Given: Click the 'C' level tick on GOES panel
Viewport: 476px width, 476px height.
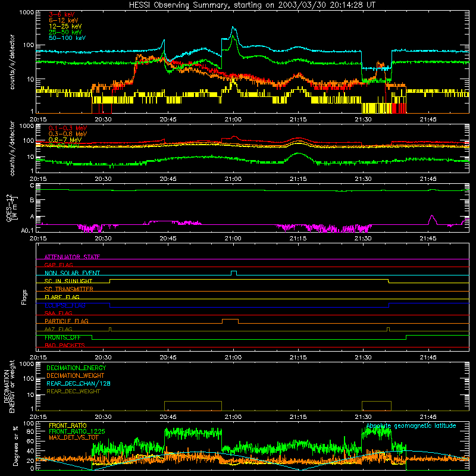Looking at the screenshot, I should coord(32,186).
